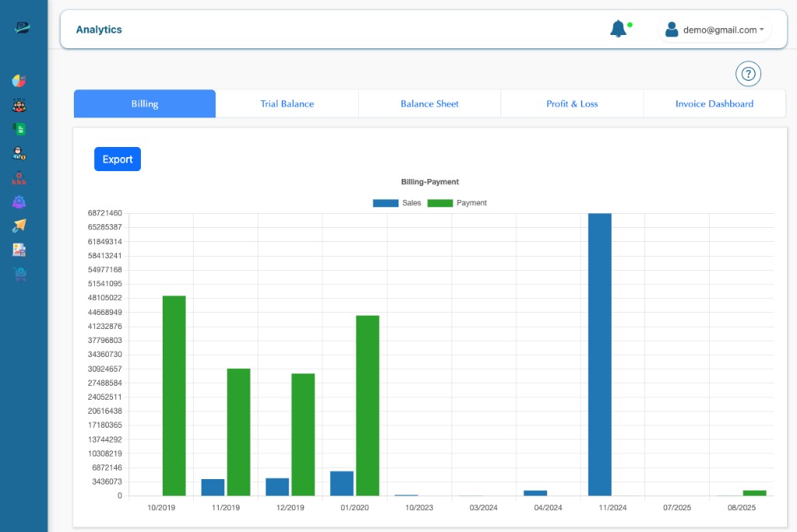
Task: Click the green Payment bar for 11/2019
Action: click(x=238, y=432)
